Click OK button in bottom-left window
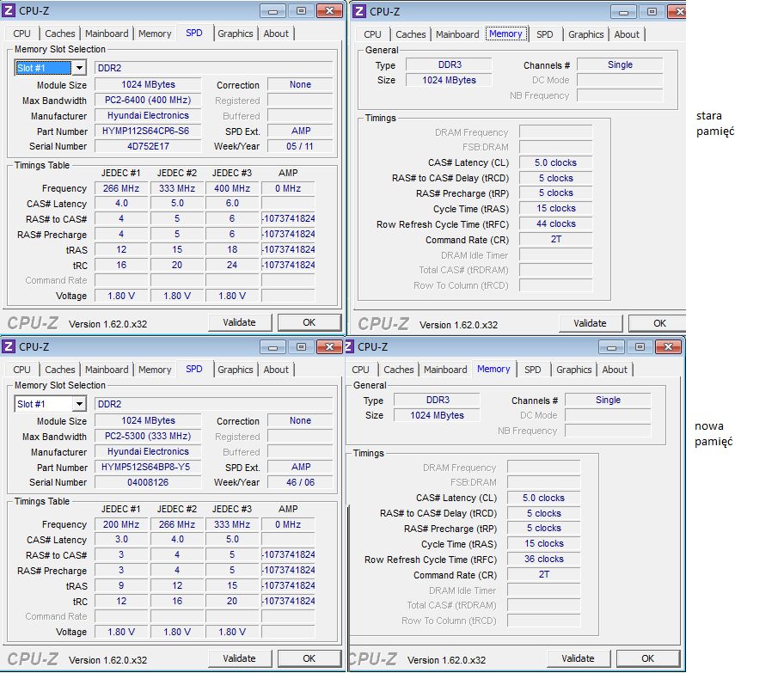 [309, 658]
